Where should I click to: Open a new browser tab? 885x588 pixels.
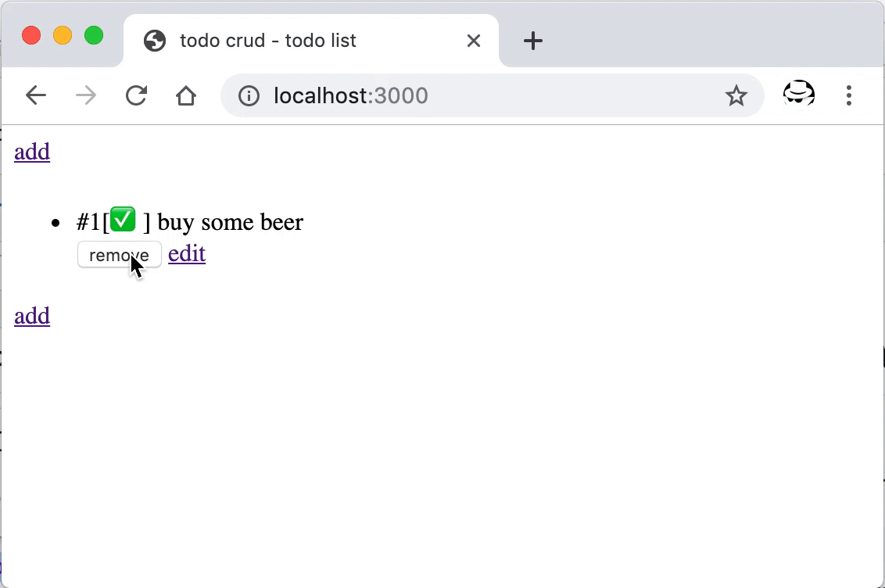click(533, 41)
